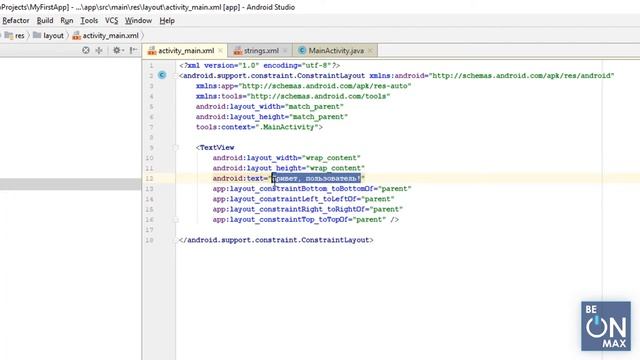Click the android:layout_height="wrap_content" line

(288, 168)
